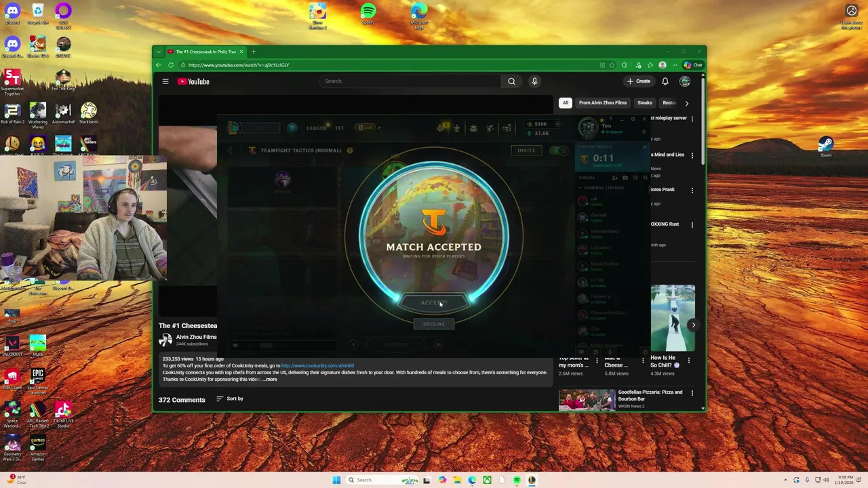
Task: Open Spotify desktop shortcut
Action: tap(368, 13)
